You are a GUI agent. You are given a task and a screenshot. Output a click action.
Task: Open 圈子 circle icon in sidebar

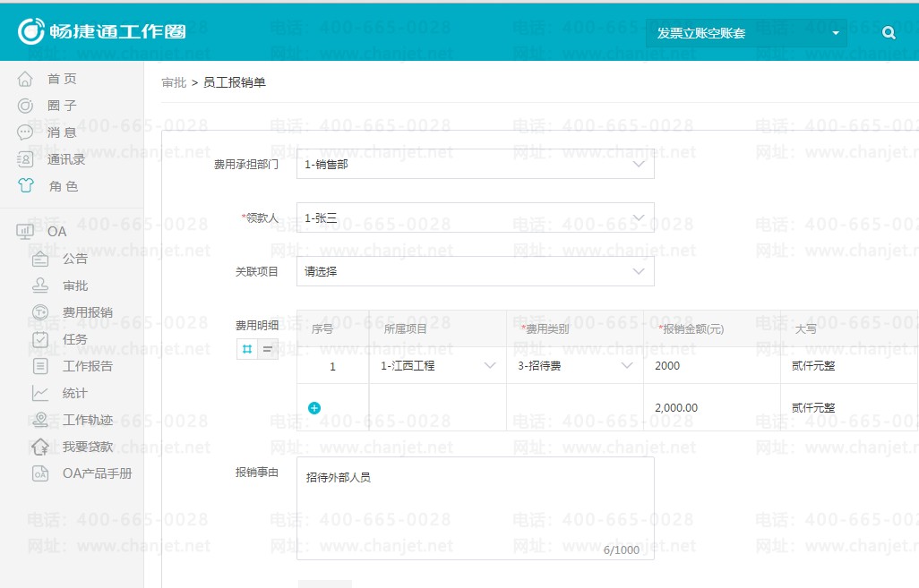pyautogui.click(x=26, y=106)
